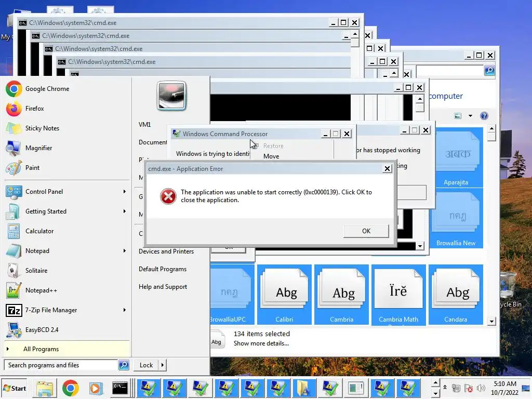The height and width of the screenshot is (399, 532).
Task: Click in the Search programs and files field
Action: 61,365
